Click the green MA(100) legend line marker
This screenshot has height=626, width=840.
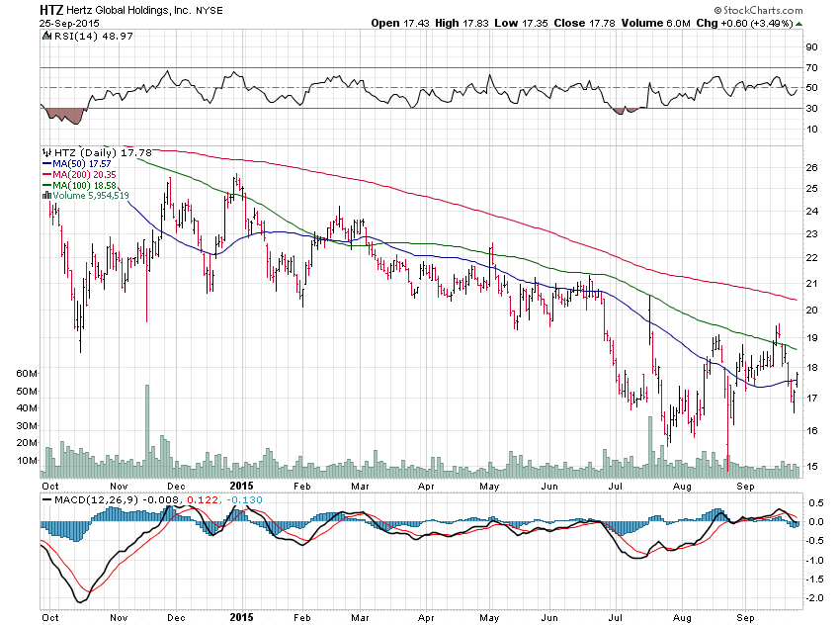pos(46,186)
